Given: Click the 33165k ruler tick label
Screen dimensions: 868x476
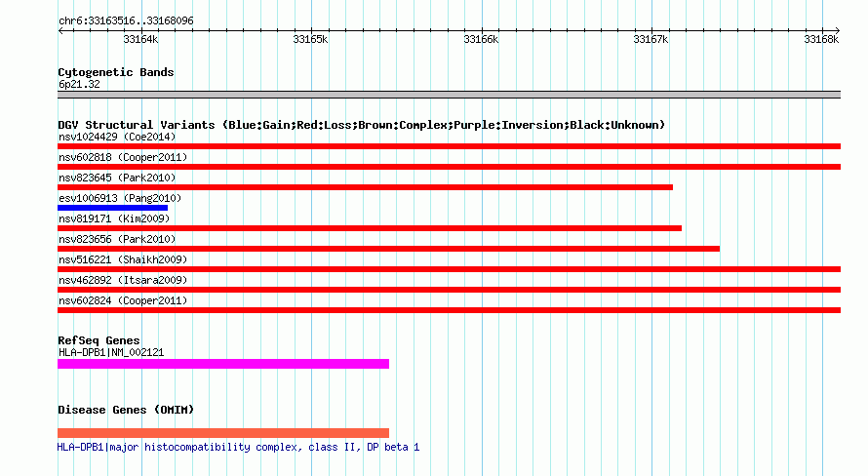Looking at the screenshot, I should [310, 39].
